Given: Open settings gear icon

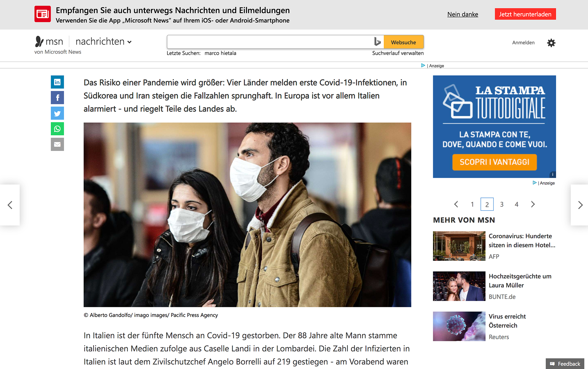Looking at the screenshot, I should (551, 43).
